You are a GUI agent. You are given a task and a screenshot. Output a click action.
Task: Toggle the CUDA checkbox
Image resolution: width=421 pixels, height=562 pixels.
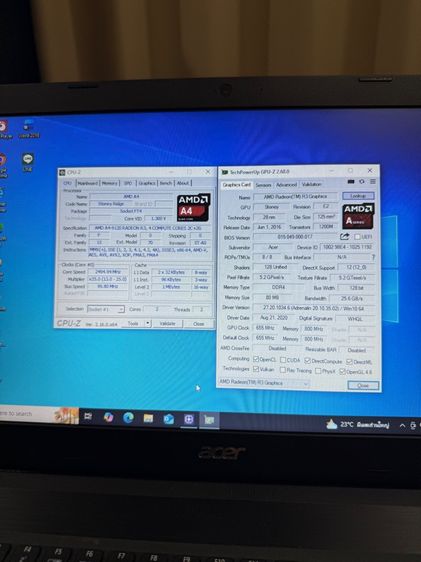point(283,359)
